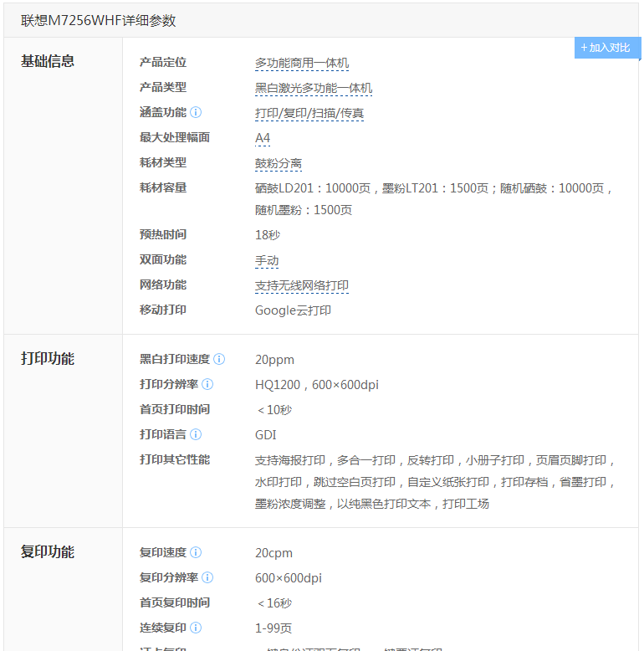Select the 双面功能 label
Screen dimensions: 644x651
163,260
